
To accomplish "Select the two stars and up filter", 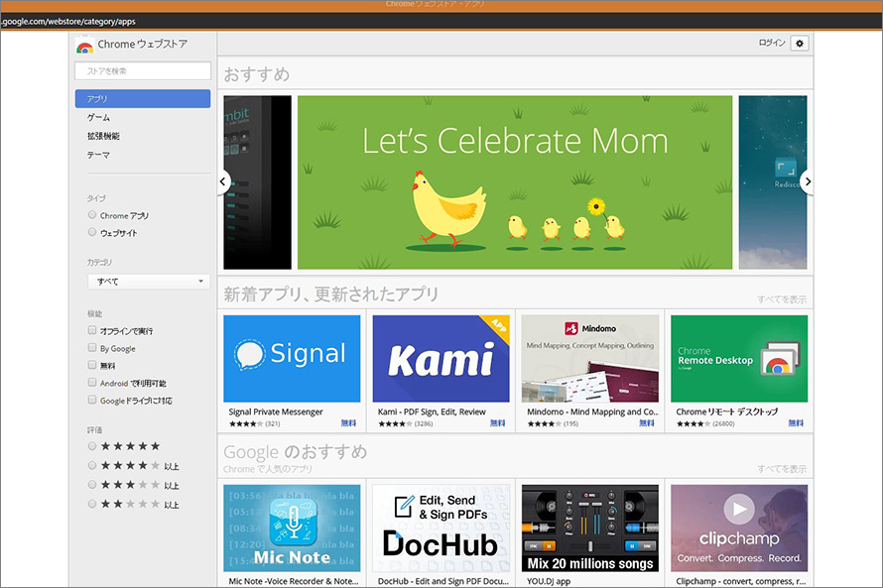I will click(x=92, y=504).
